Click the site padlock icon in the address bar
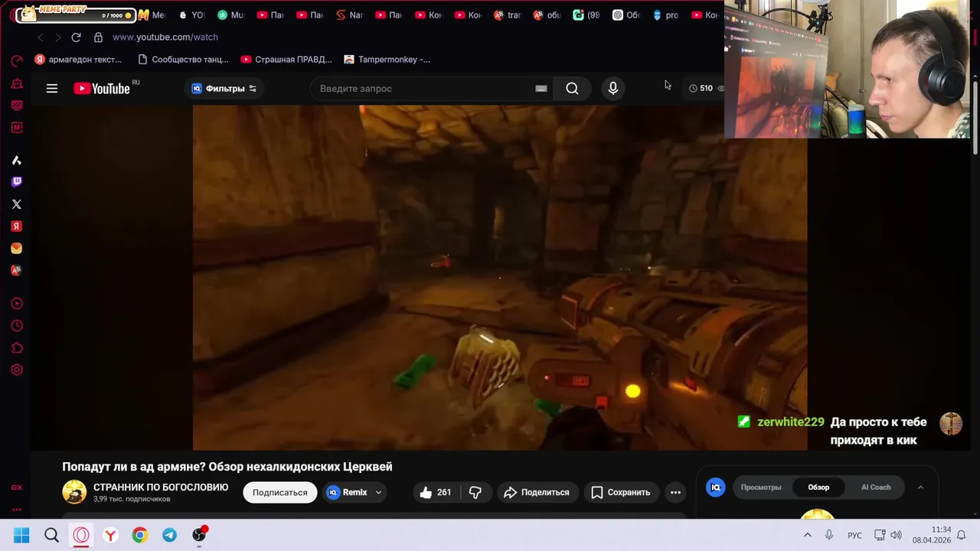 [98, 37]
